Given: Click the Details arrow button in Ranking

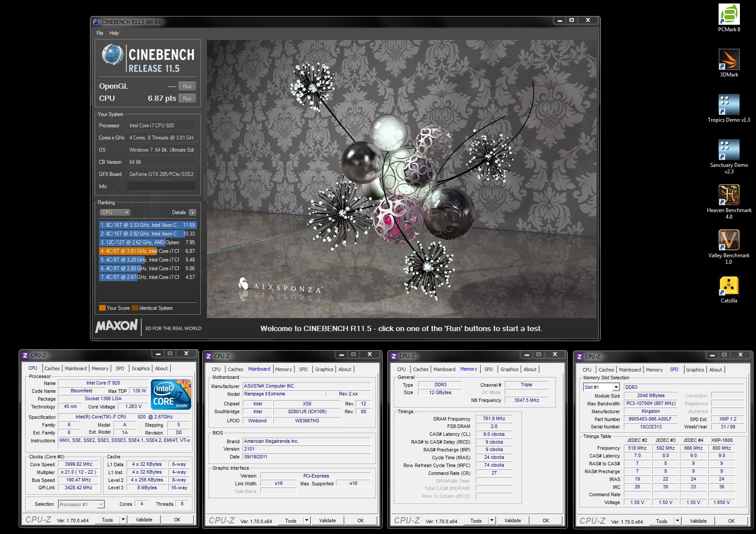Looking at the screenshot, I should pyautogui.click(x=193, y=212).
